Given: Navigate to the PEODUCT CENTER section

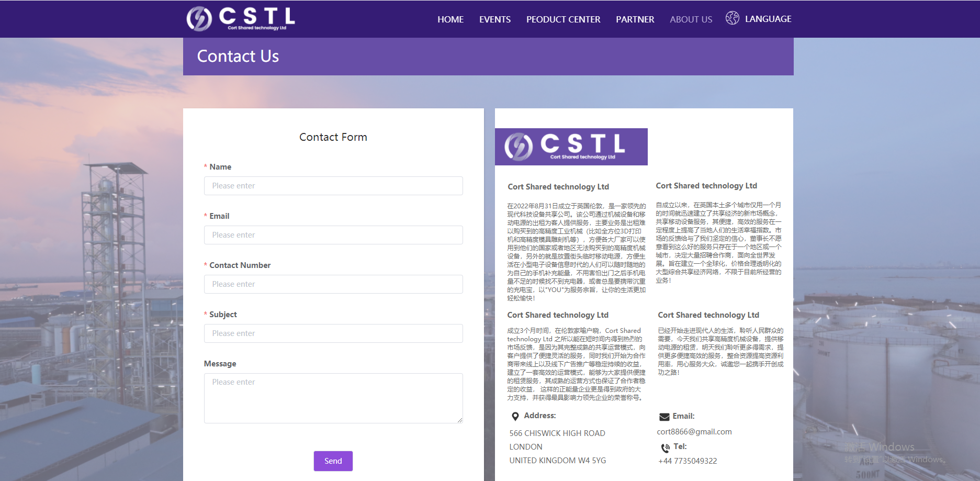Looking at the screenshot, I should (563, 19).
